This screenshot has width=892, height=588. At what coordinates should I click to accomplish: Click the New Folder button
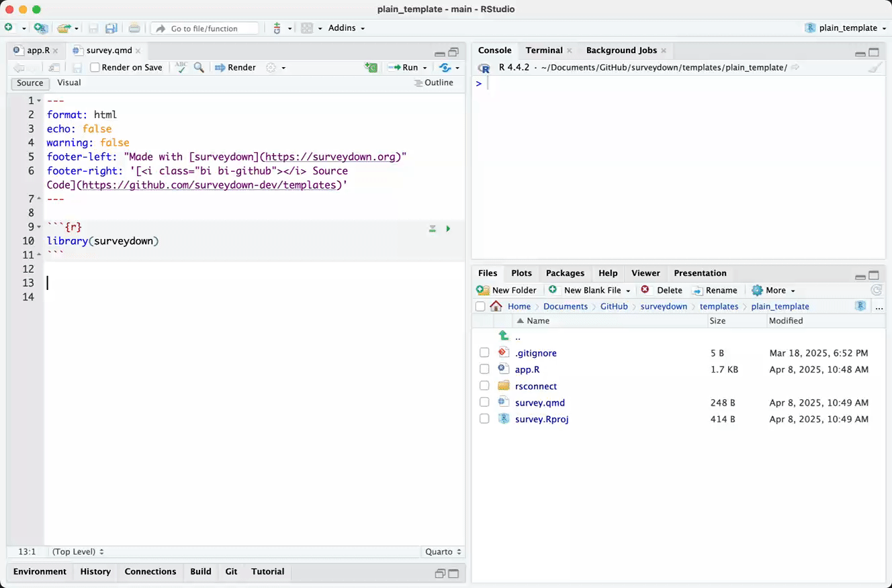coord(506,290)
